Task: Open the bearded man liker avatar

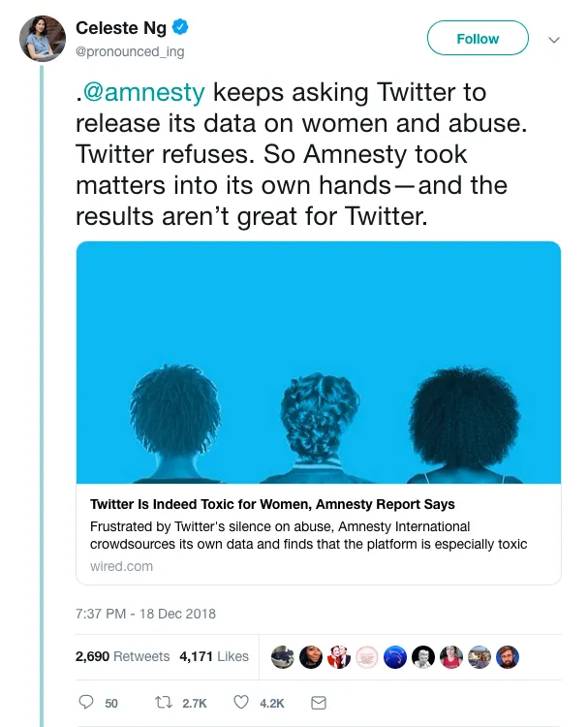Action: pos(508,657)
